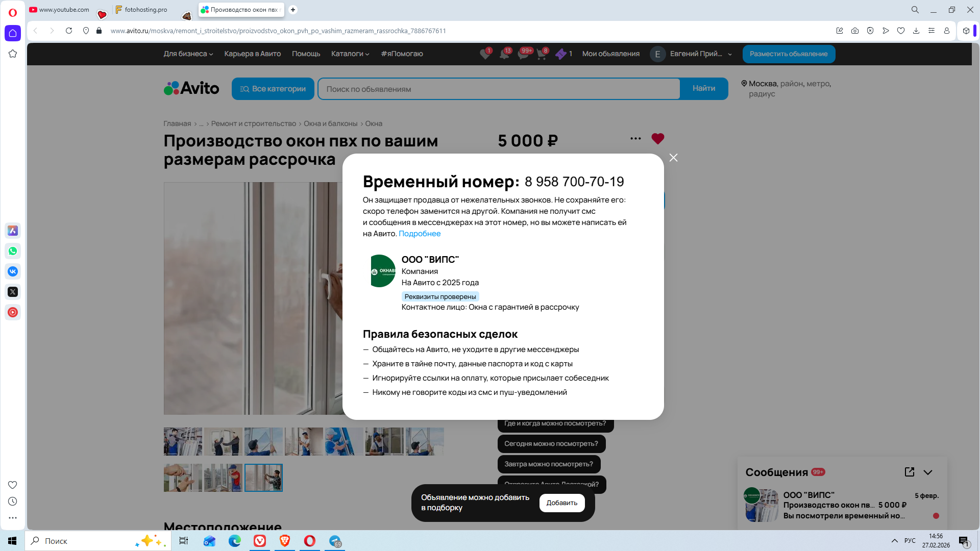Open WhatsApp in Opera sidebar
This screenshot has width=980, height=551.
[x=13, y=251]
